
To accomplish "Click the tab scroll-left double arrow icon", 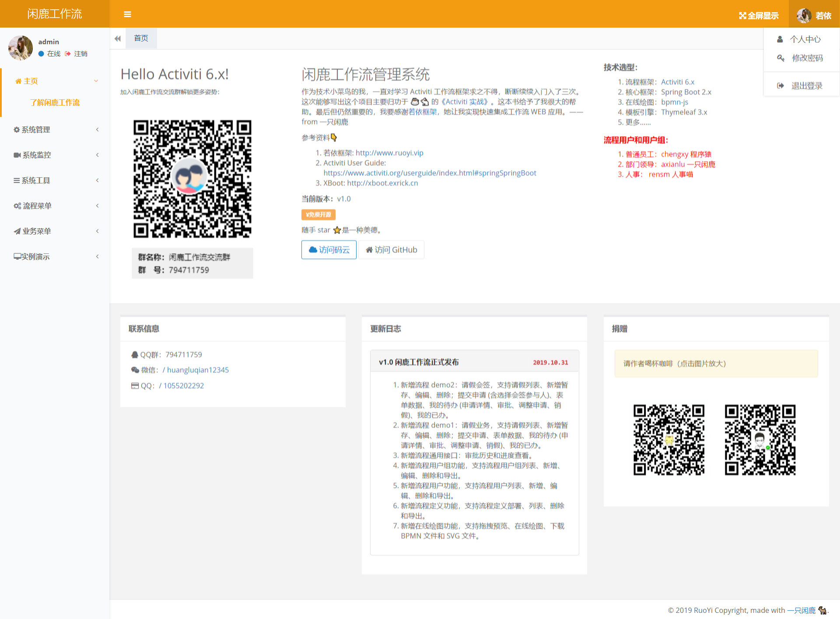I will 118,39.
